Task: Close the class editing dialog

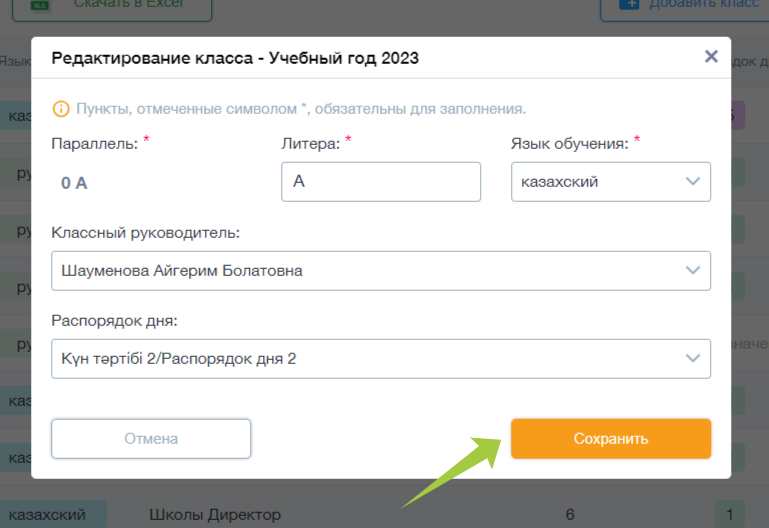Action: click(x=711, y=56)
